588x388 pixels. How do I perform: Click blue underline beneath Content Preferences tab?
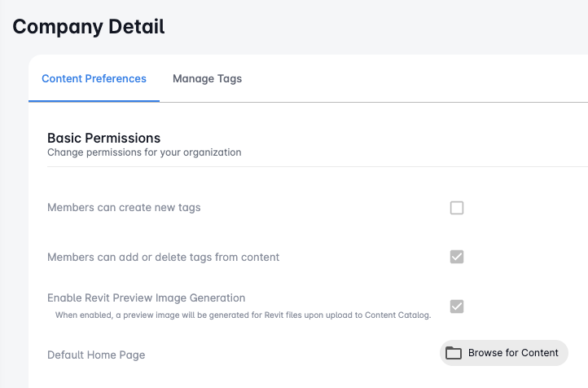(94, 100)
